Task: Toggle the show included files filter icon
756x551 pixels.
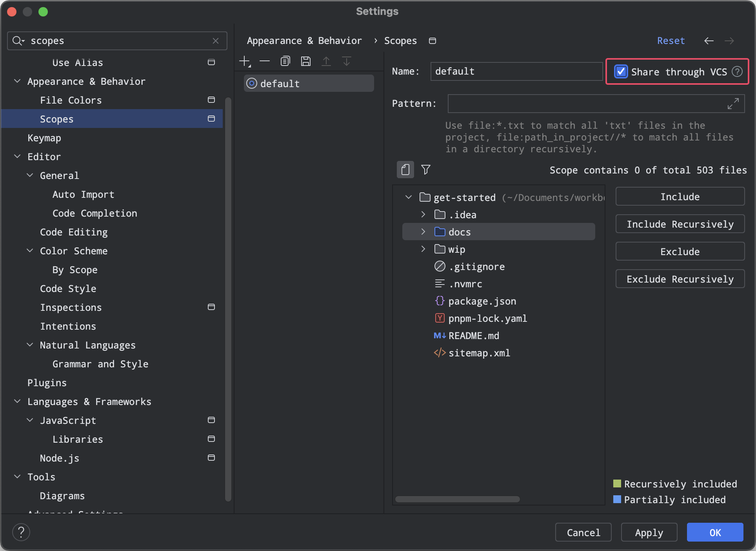Action: 426,170
